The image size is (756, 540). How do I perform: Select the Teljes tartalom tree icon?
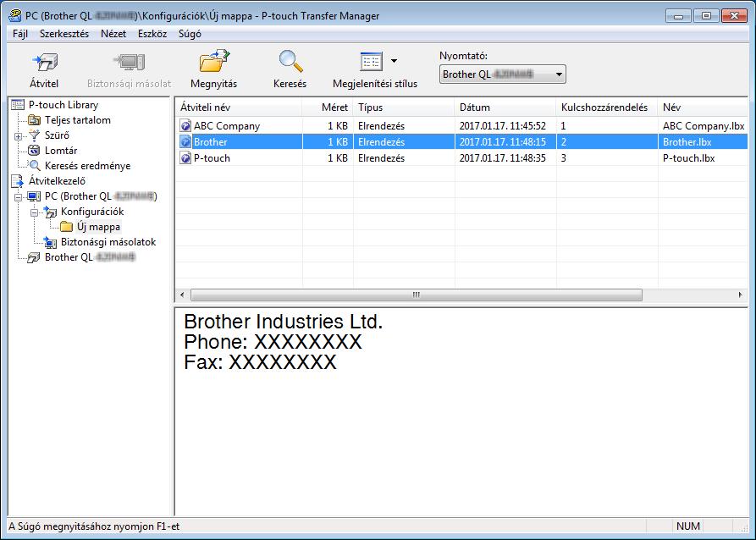pos(34,120)
